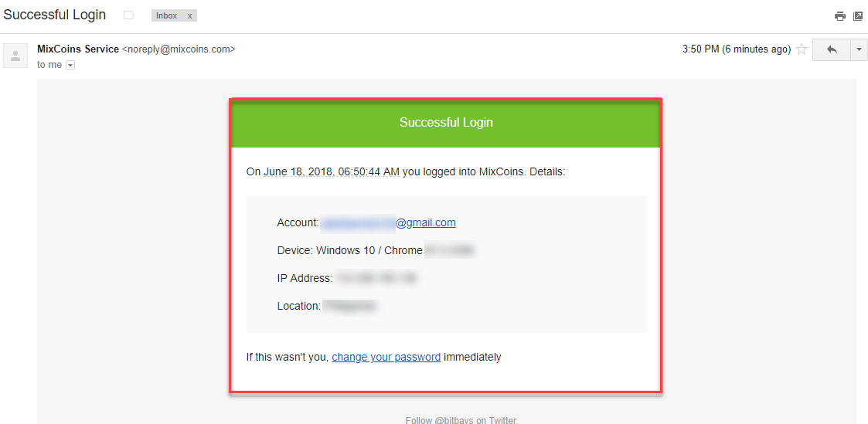Open the 'change your password' link
Image resolution: width=868 pixels, height=424 pixels.
coord(386,357)
